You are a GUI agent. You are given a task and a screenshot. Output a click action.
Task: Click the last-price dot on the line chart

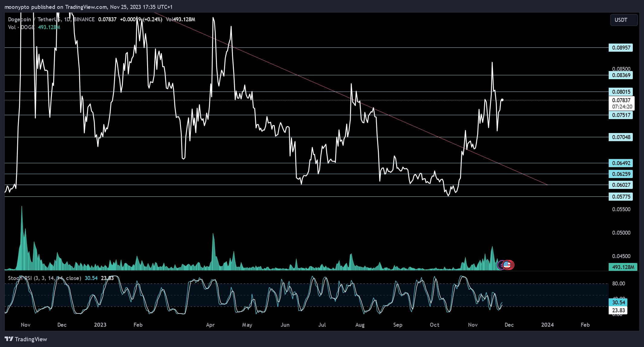[502, 100]
